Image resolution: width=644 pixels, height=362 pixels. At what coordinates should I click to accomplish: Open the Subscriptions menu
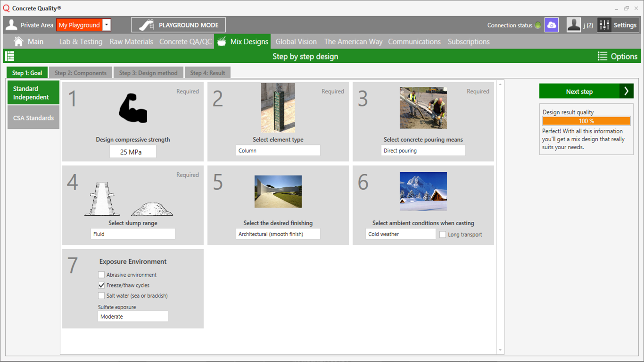[469, 42]
